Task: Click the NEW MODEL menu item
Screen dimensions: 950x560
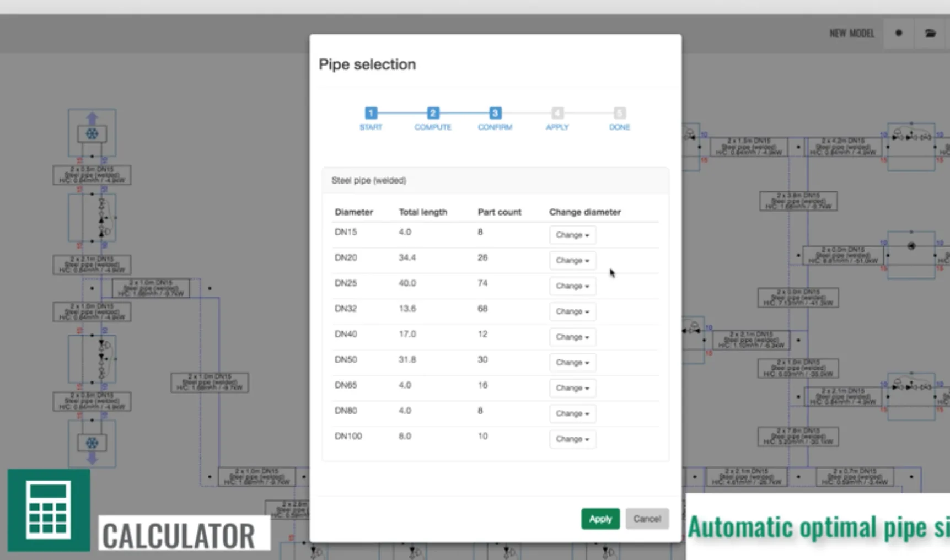Action: (x=851, y=34)
